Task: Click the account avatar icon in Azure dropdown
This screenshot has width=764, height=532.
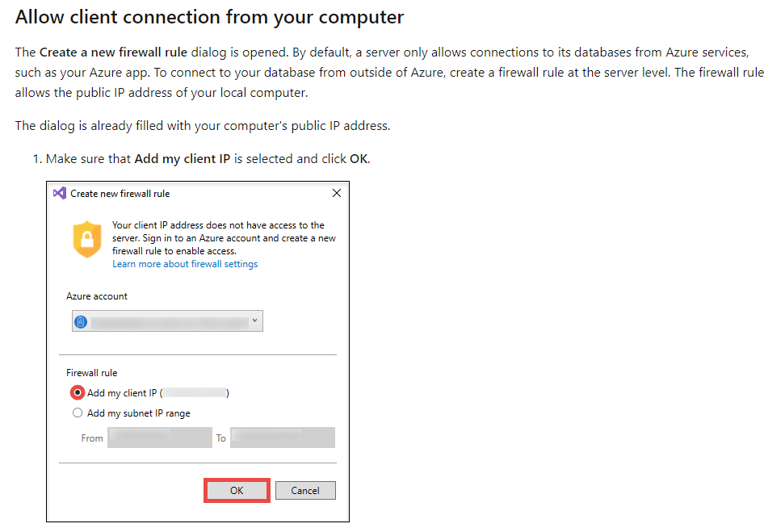Action: tap(80, 321)
